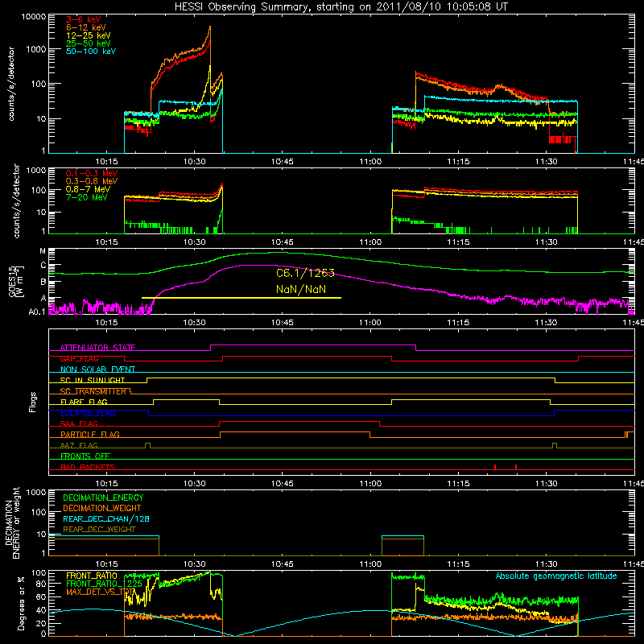The height and width of the screenshot is (644, 644).
Task: Click the Absolute geomagnetic latitude label
Action: (556, 576)
